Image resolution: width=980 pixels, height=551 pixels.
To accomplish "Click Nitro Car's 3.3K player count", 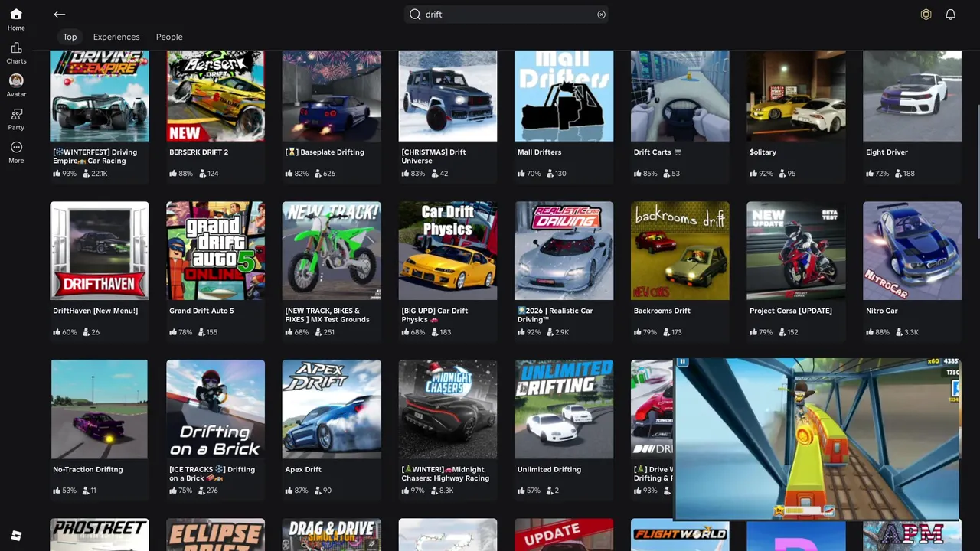I will [x=906, y=332].
